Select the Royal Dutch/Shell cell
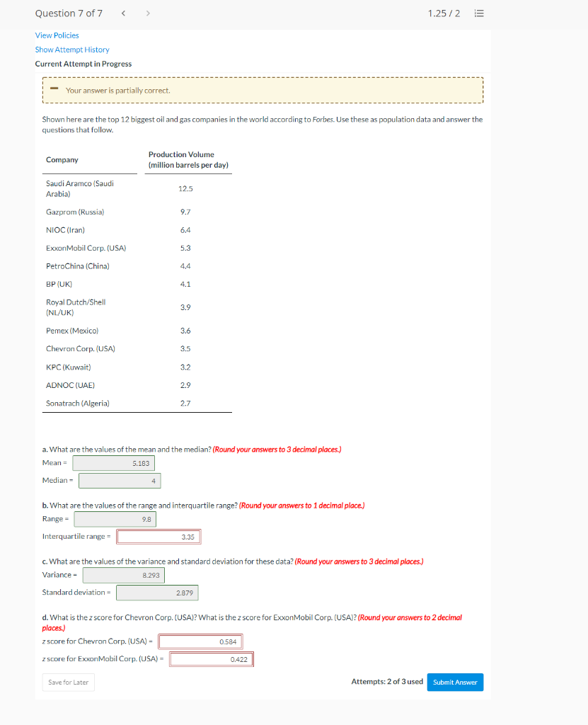 pyautogui.click(x=76, y=307)
